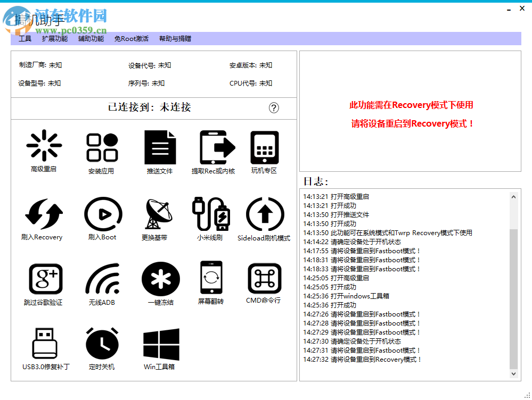Click the 安卓版本: 未知 field

tap(251, 65)
